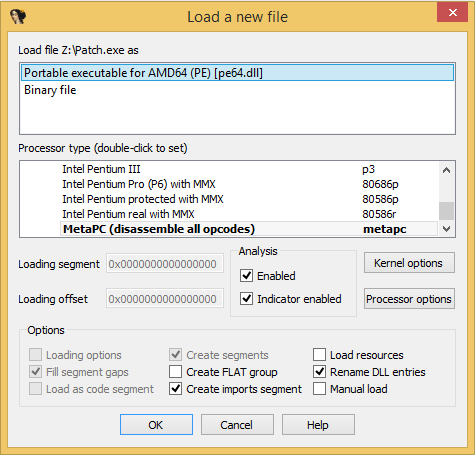The image size is (475, 455).
Task: Select MetaPC (disassemble all opcodes) processor
Action: click(x=249, y=229)
